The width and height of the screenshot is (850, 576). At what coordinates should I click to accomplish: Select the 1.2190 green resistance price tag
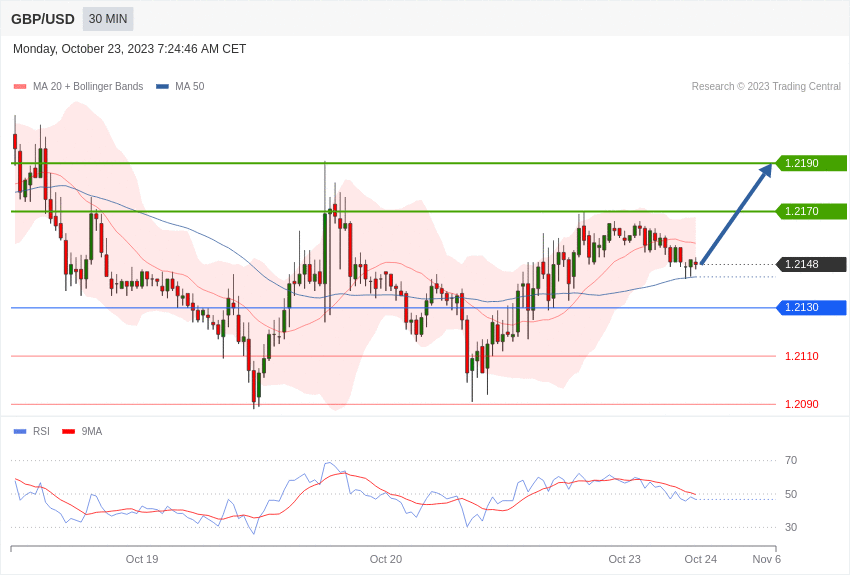click(x=811, y=163)
